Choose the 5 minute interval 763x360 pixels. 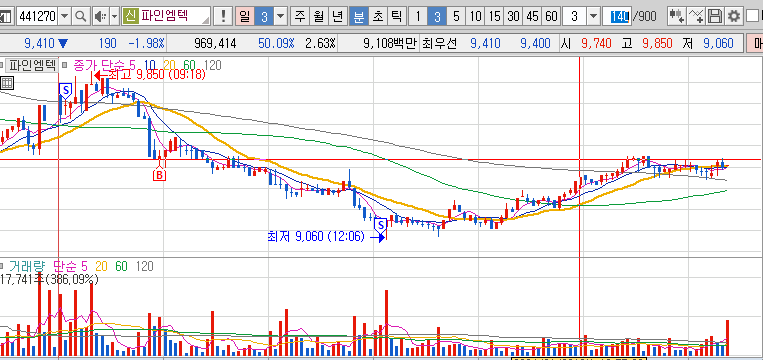coord(456,17)
